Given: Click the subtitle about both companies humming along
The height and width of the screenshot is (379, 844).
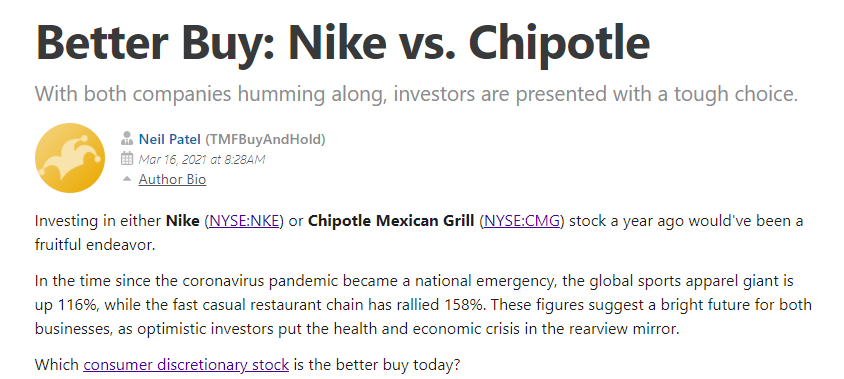Looking at the screenshot, I should 416,94.
